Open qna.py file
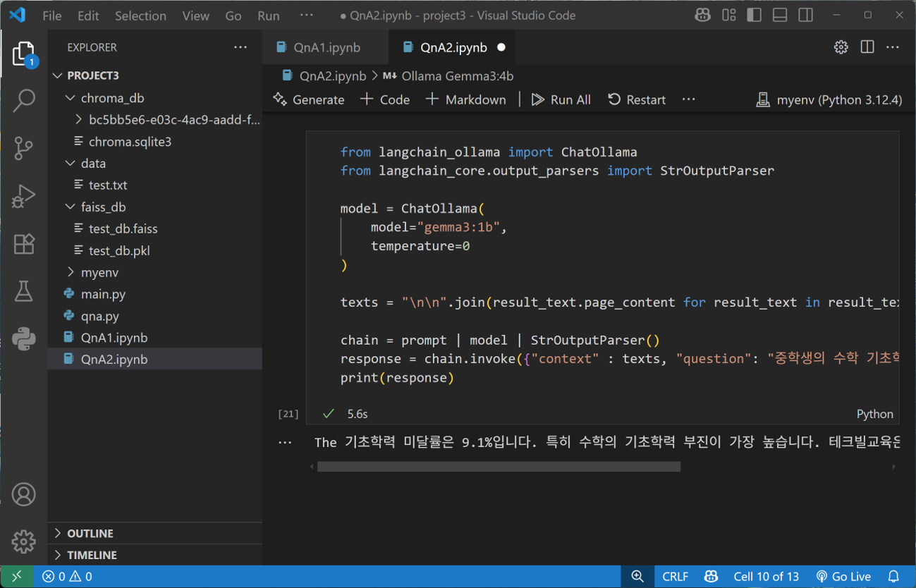The width and height of the screenshot is (916, 588). (155, 316)
